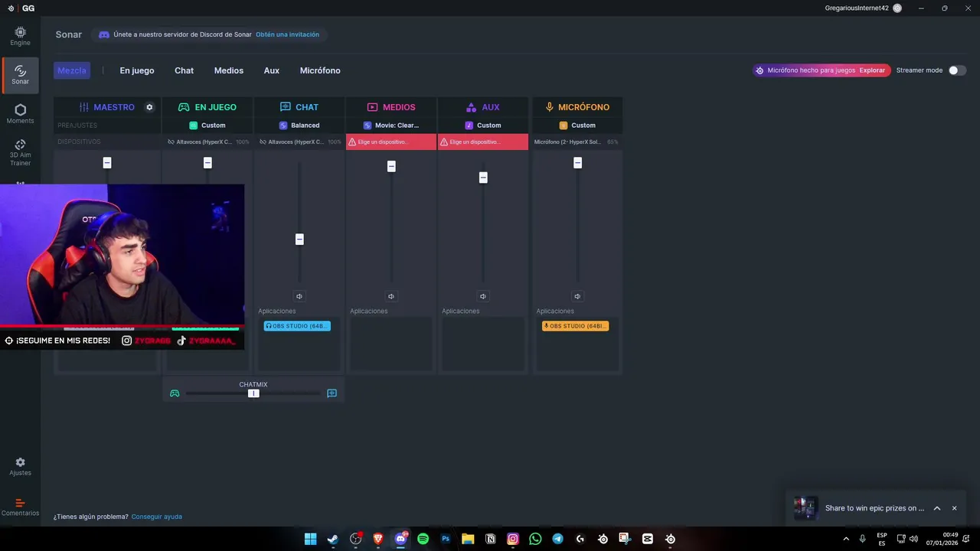980x551 pixels.
Task: Open the 3D Aim Trainer section
Action: point(20,152)
